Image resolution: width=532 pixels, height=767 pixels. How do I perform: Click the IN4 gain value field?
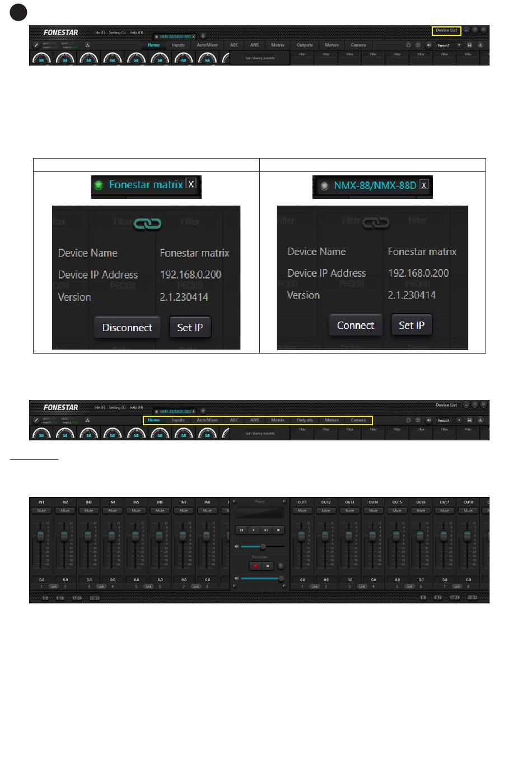(113, 580)
